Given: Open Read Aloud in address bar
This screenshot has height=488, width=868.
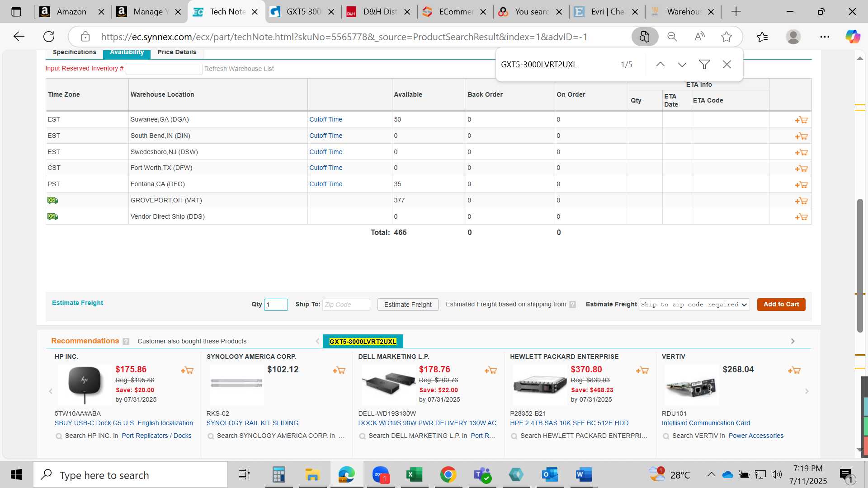Looking at the screenshot, I should point(699,37).
